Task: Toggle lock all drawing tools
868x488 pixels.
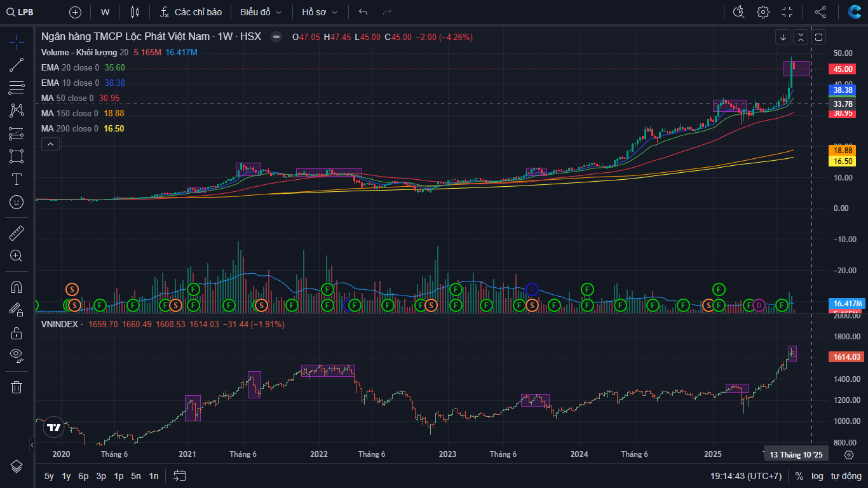Action: (17, 332)
